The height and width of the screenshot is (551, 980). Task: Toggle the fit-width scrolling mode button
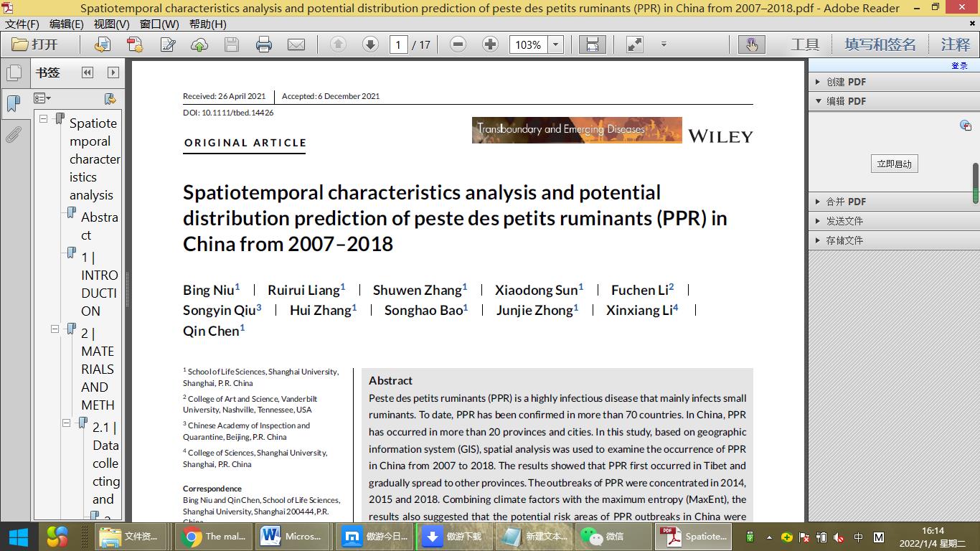(592, 44)
